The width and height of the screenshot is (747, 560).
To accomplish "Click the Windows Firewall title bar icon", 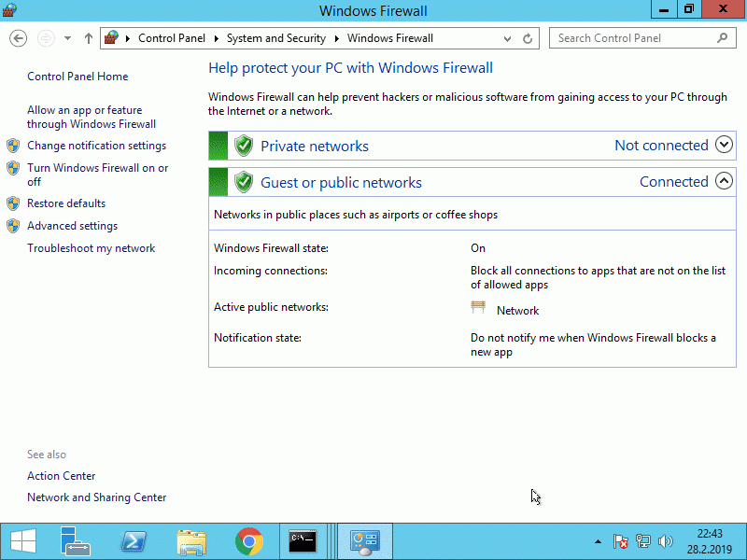I will pos(9,9).
